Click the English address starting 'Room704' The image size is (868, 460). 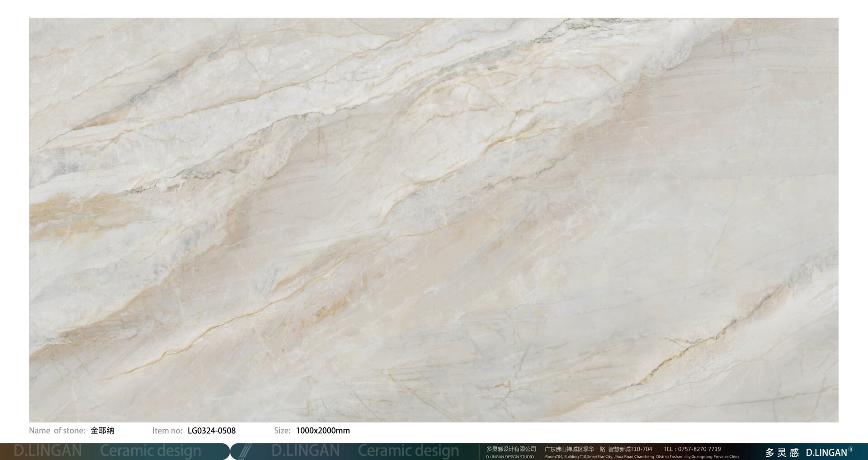(x=642, y=457)
